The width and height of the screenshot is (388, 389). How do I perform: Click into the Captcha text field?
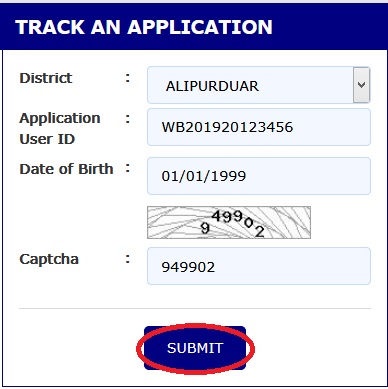[259, 266]
